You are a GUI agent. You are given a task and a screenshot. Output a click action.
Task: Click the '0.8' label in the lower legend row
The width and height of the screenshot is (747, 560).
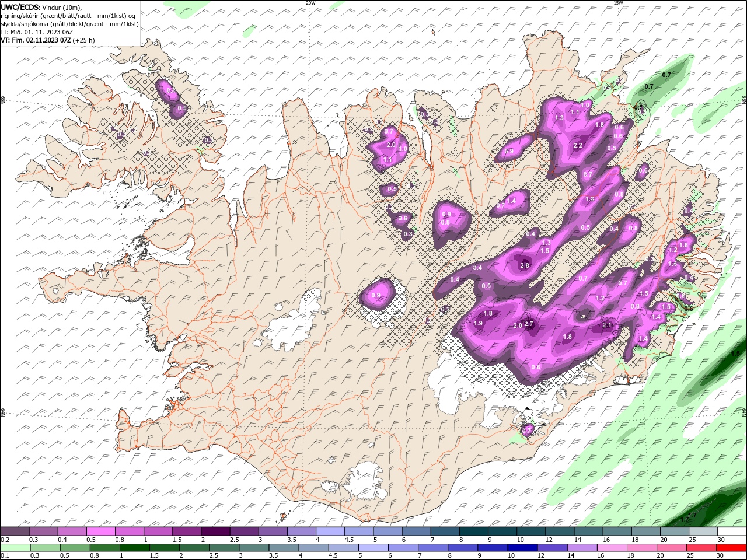94,556
